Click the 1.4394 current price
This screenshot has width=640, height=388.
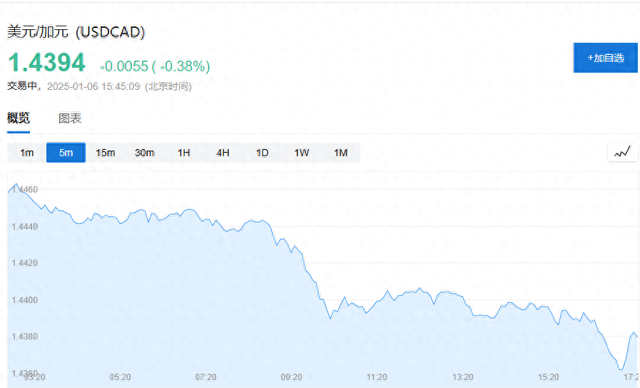pyautogui.click(x=47, y=62)
